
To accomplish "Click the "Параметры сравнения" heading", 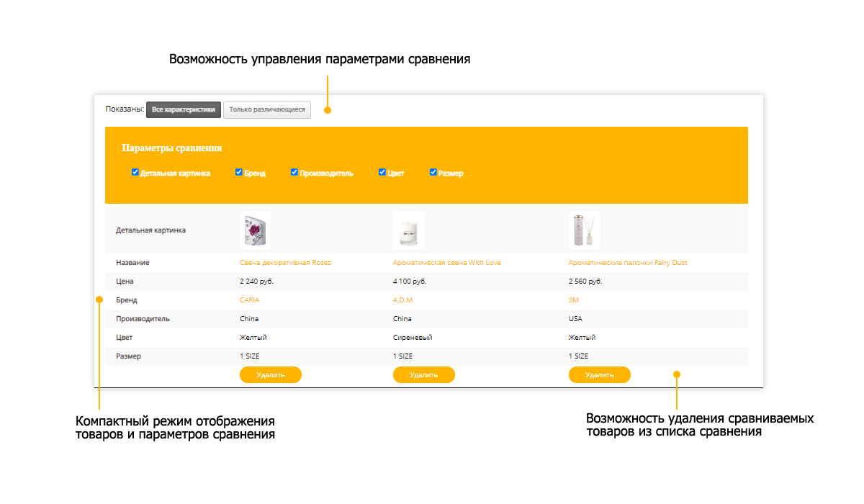I will (172, 148).
